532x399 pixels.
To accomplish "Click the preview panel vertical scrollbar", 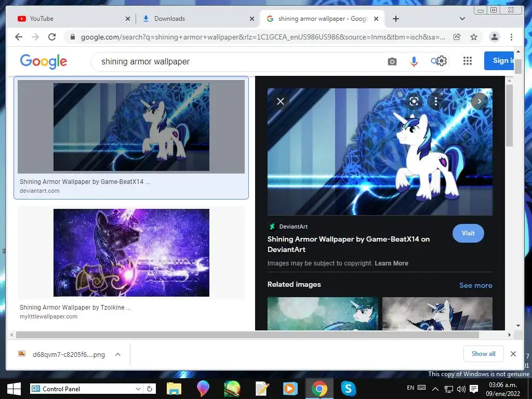I will point(509,115).
